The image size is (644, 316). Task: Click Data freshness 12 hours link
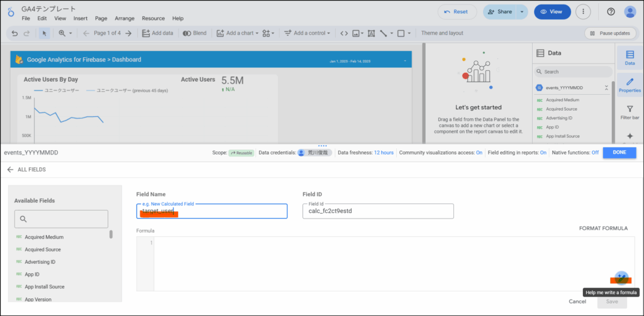point(384,153)
